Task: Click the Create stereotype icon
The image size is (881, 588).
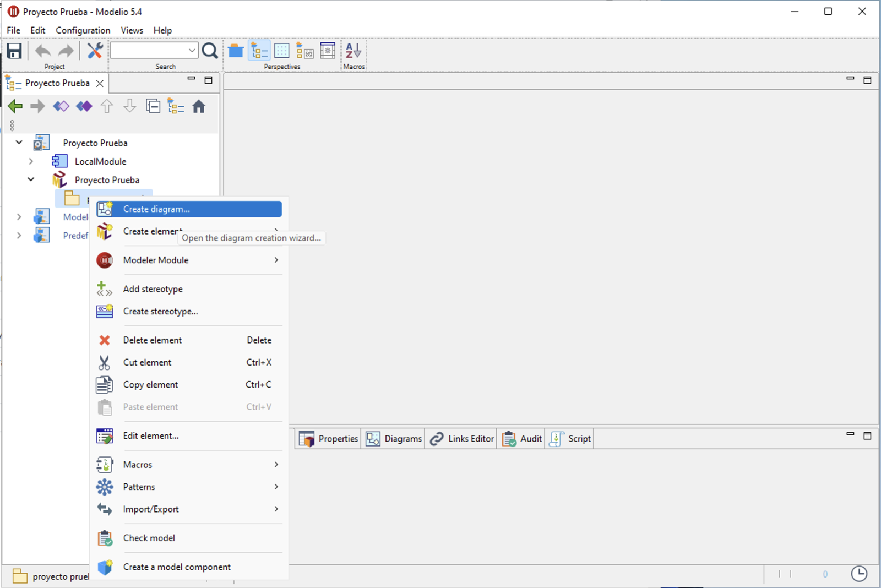Action: click(x=105, y=311)
